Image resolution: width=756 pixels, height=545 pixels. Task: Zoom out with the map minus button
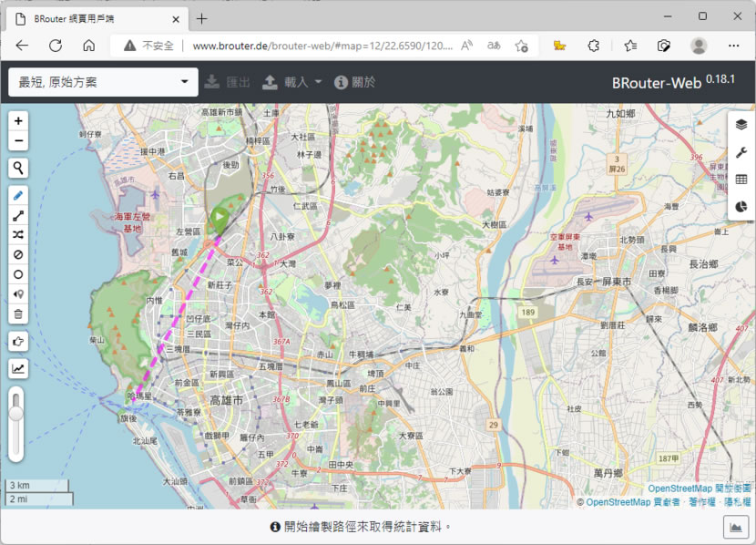[18, 141]
